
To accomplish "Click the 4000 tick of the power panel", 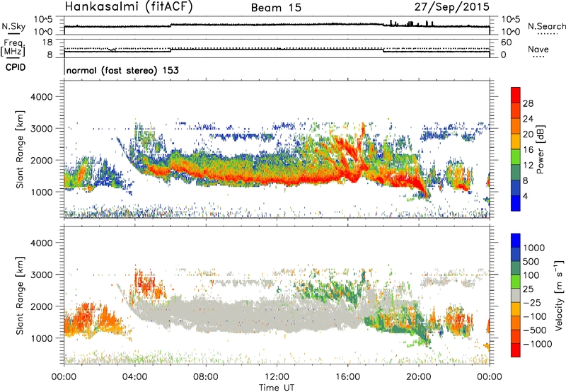I will (x=41, y=97).
